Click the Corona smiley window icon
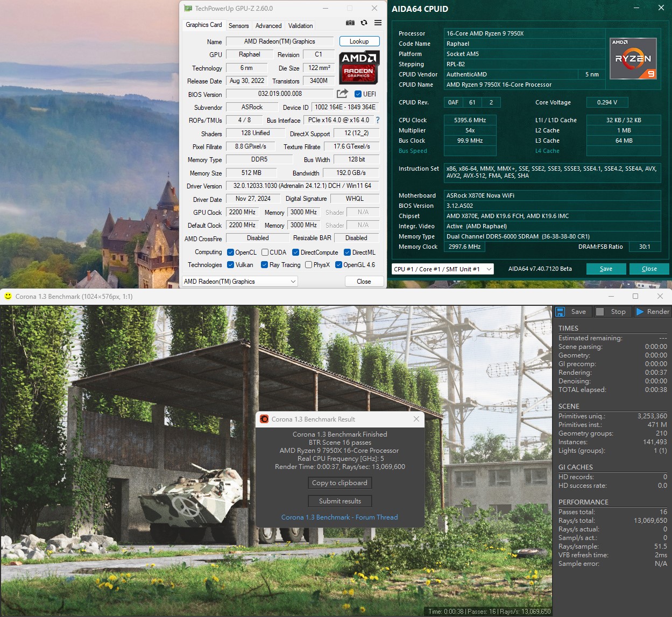 click(x=8, y=296)
